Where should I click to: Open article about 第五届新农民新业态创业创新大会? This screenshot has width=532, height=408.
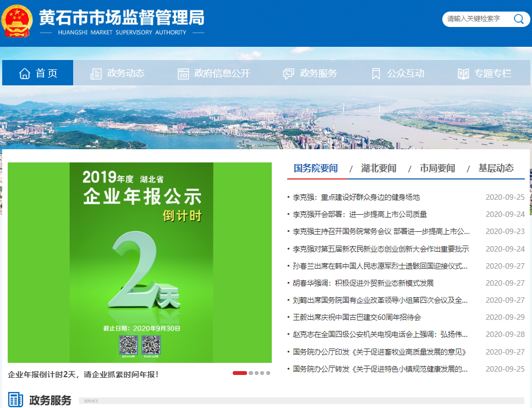381,249
